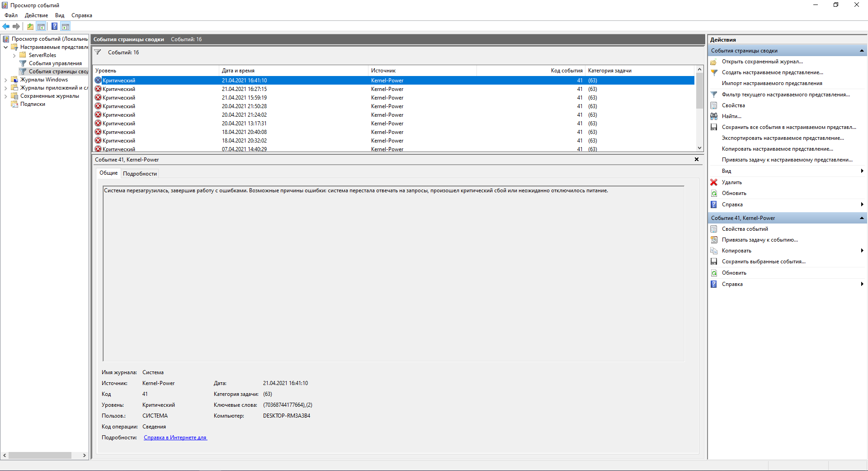
Task: Click the red X Удалить icon
Action: point(714,182)
